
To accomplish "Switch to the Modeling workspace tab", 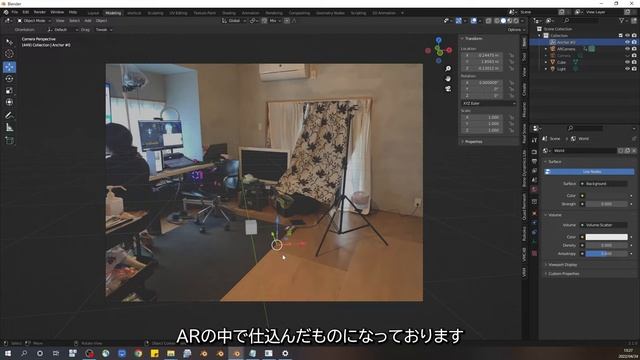I will (113, 13).
